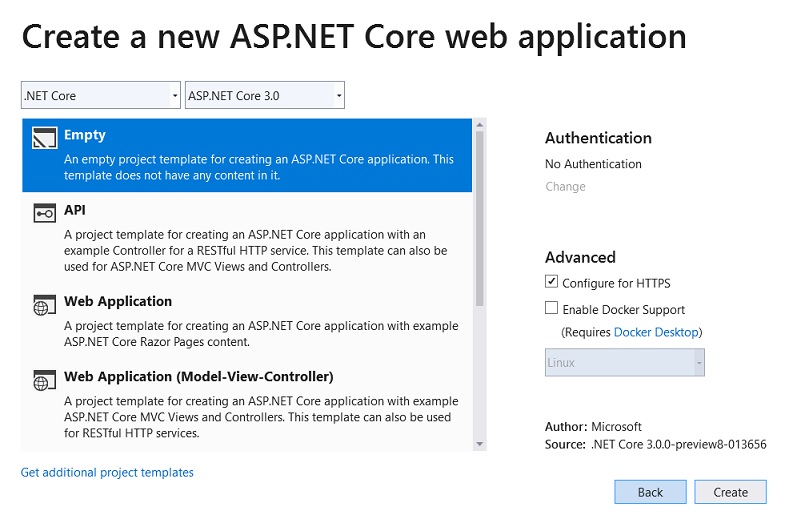Click the Web Application globe icon
The width and height of the screenshot is (789, 515).
[x=44, y=305]
